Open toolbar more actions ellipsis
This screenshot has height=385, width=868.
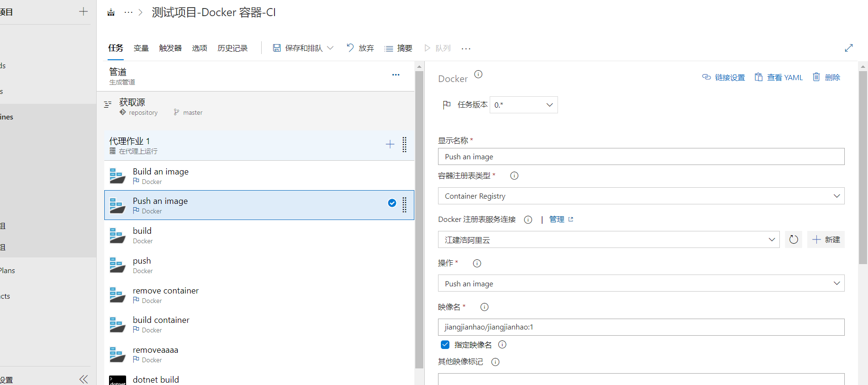click(x=466, y=48)
